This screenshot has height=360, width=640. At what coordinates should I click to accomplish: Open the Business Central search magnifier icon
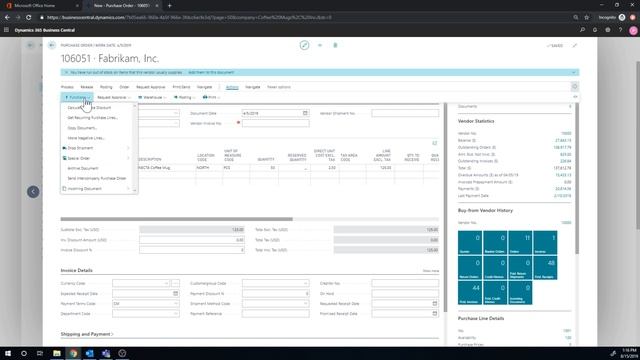582,30
